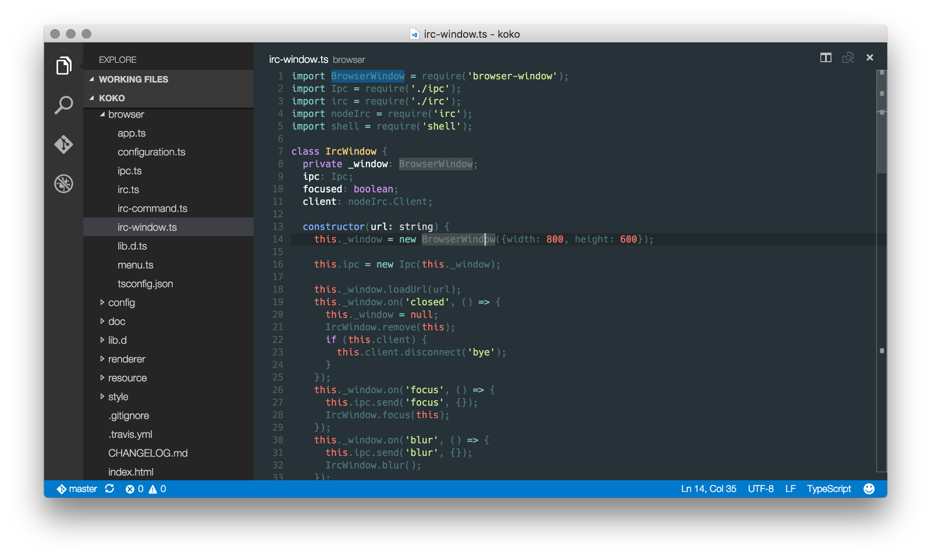931x560 pixels.
Task: Click the sync refresh icon in status bar
Action: click(109, 488)
